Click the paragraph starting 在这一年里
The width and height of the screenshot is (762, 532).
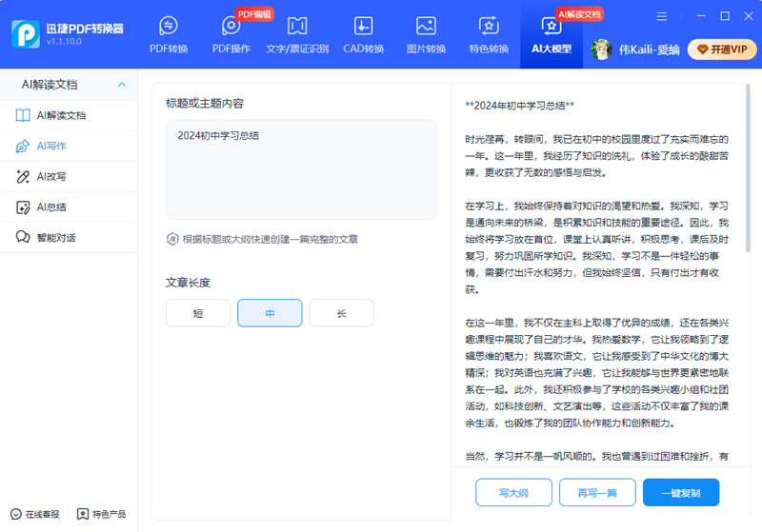597,373
